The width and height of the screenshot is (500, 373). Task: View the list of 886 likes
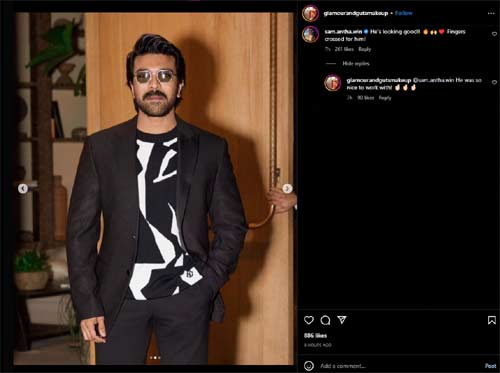(x=315, y=336)
